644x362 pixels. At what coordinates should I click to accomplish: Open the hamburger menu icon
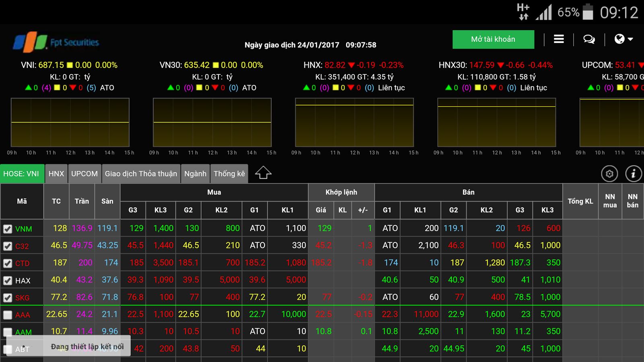pyautogui.click(x=559, y=39)
